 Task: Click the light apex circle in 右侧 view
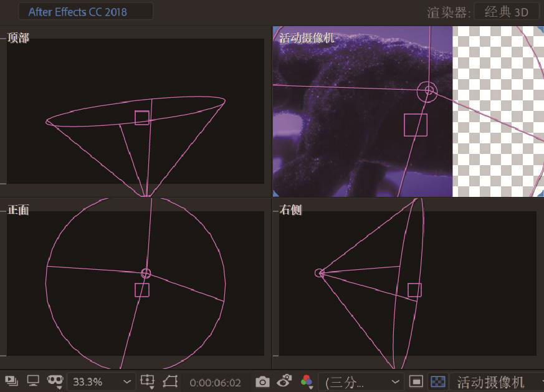[x=319, y=273]
